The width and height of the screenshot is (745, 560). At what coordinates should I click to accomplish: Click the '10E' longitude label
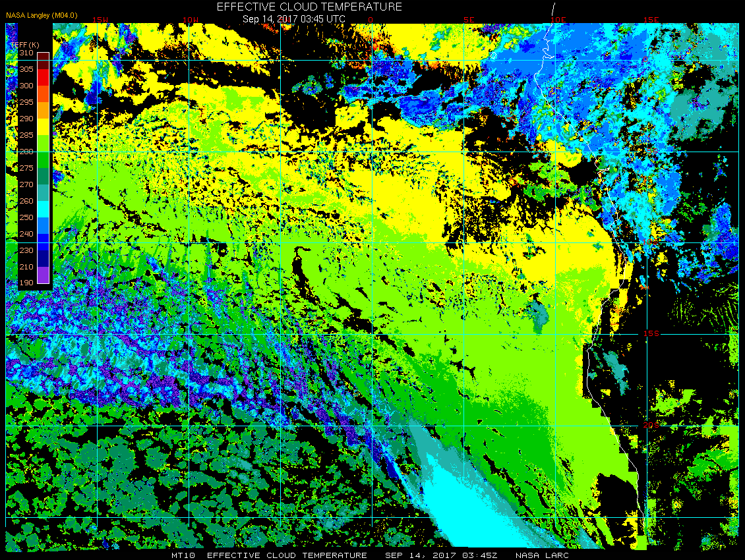(558, 20)
